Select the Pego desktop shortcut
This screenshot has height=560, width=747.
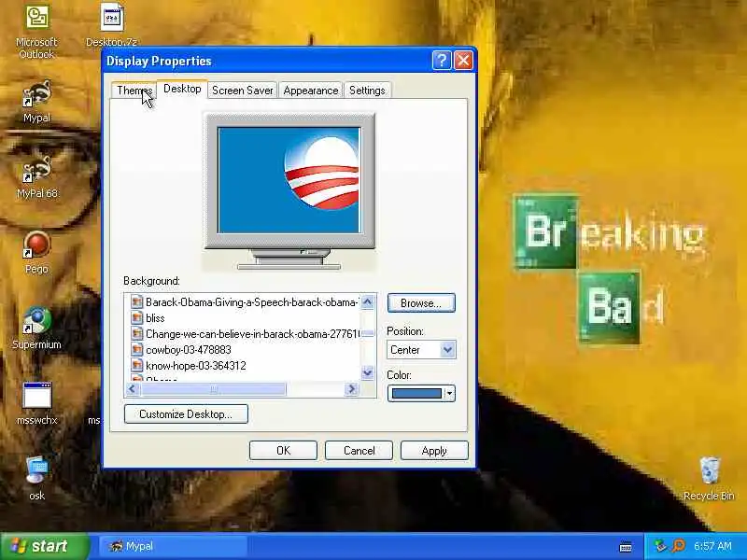click(36, 253)
